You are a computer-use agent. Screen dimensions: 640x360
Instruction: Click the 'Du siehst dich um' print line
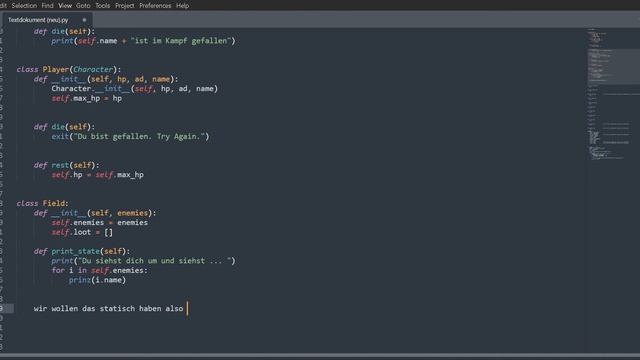point(143,261)
